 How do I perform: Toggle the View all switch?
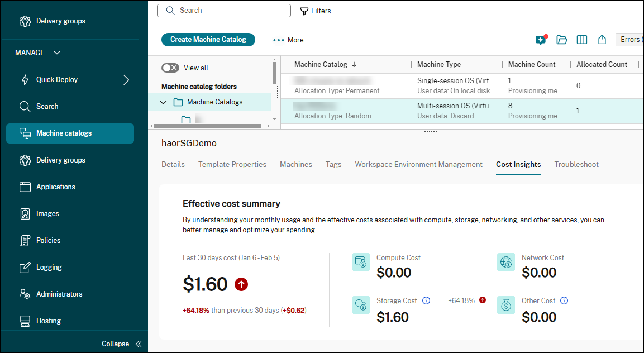(x=170, y=67)
